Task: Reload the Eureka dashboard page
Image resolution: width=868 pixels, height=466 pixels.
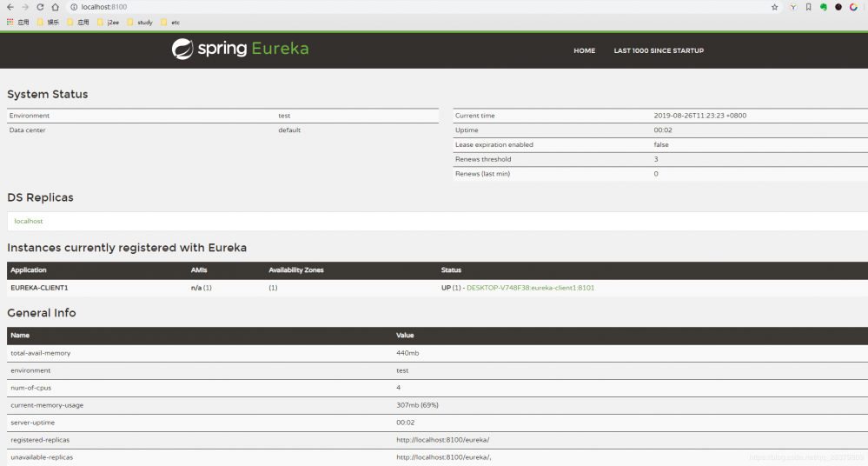Action: tap(40, 7)
